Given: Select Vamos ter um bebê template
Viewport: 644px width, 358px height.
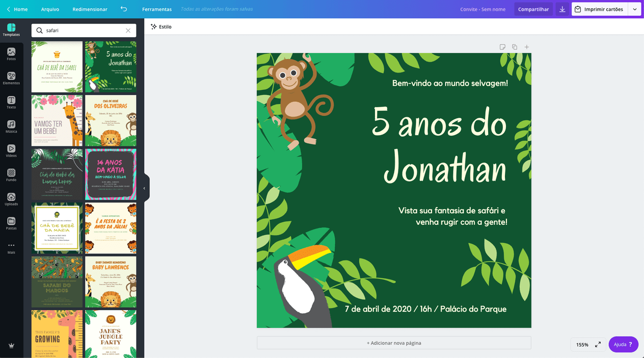Looking at the screenshot, I should coord(57,120).
